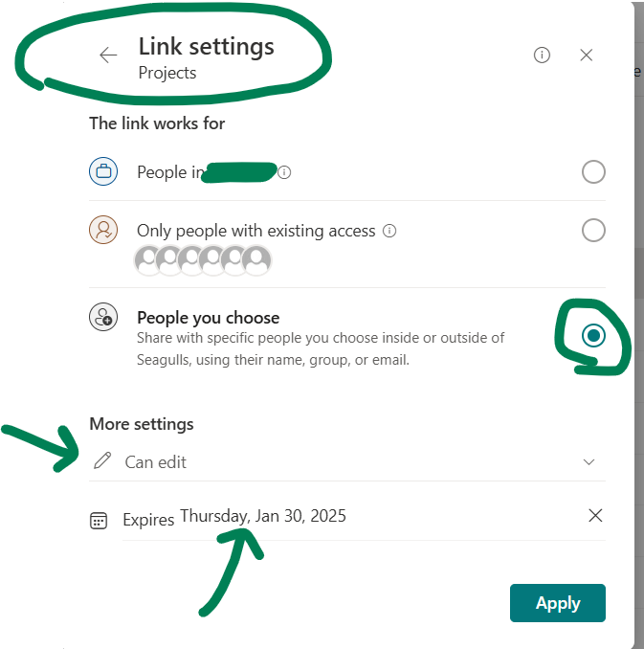Go back using the left arrow icon

click(108, 56)
